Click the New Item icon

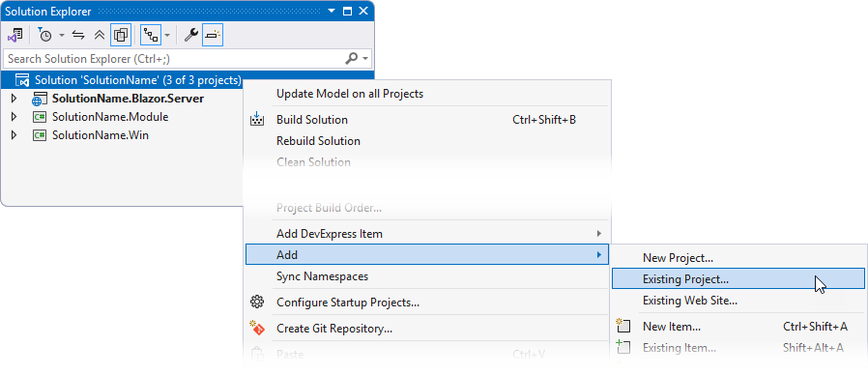[x=623, y=327]
